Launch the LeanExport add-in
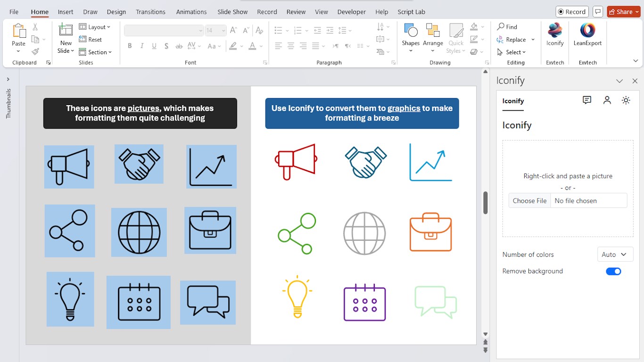Viewport: 644px width, 362px height. coord(587,35)
